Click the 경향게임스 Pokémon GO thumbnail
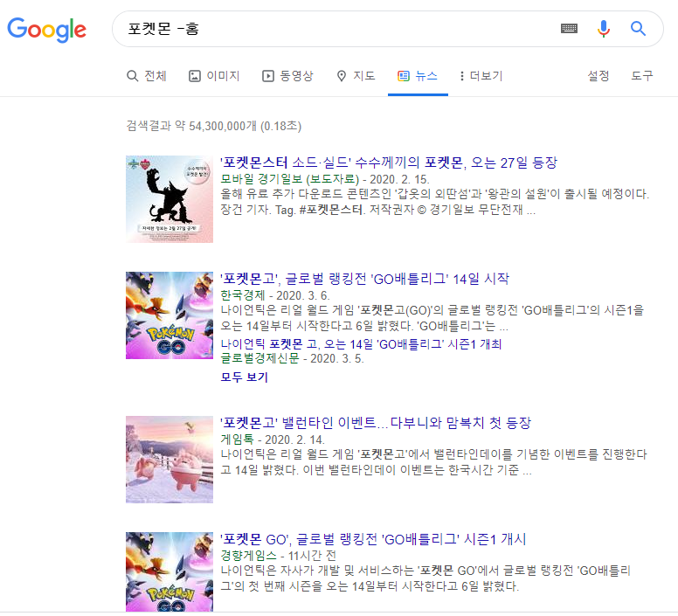The height and width of the screenshot is (616, 678). (169, 572)
